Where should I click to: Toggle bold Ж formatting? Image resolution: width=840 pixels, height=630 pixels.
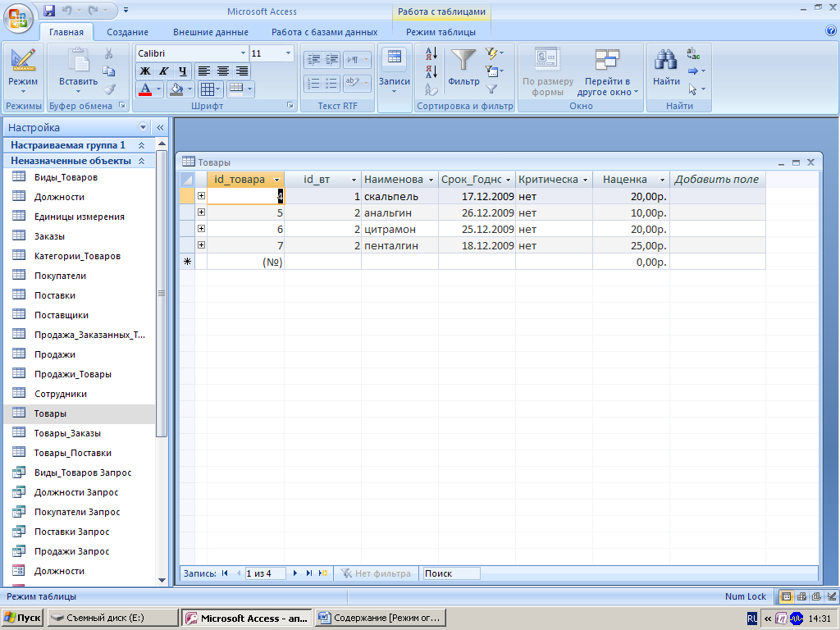(x=145, y=71)
